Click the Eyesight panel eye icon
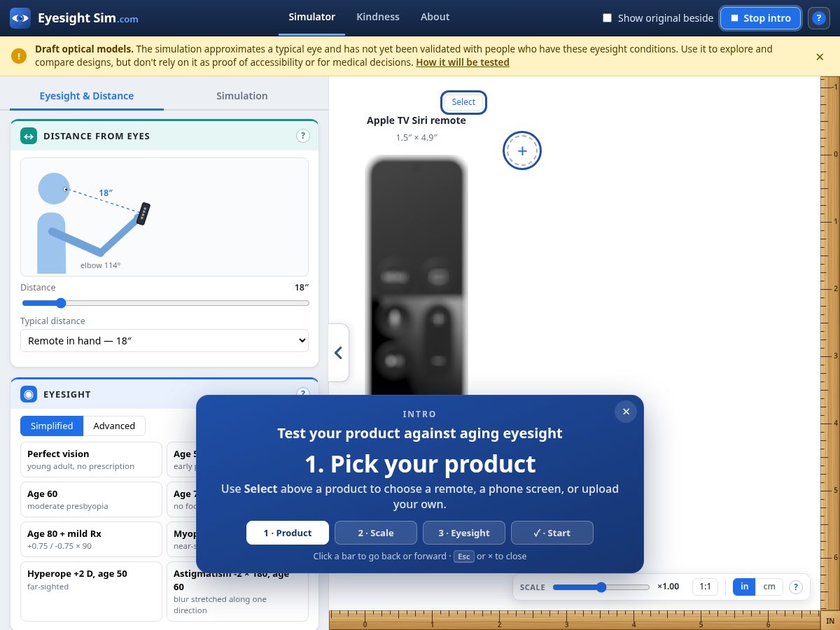Screen dimensions: 840x630 pos(29,394)
